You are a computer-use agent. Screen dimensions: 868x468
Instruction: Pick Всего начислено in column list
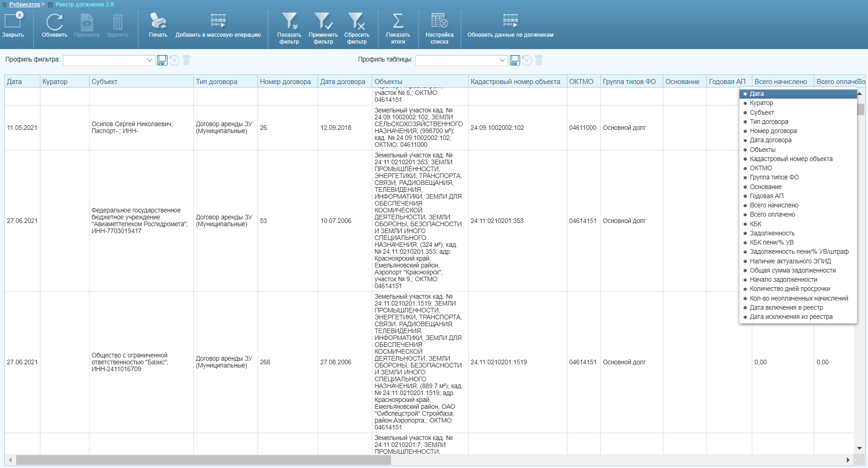tap(798, 205)
